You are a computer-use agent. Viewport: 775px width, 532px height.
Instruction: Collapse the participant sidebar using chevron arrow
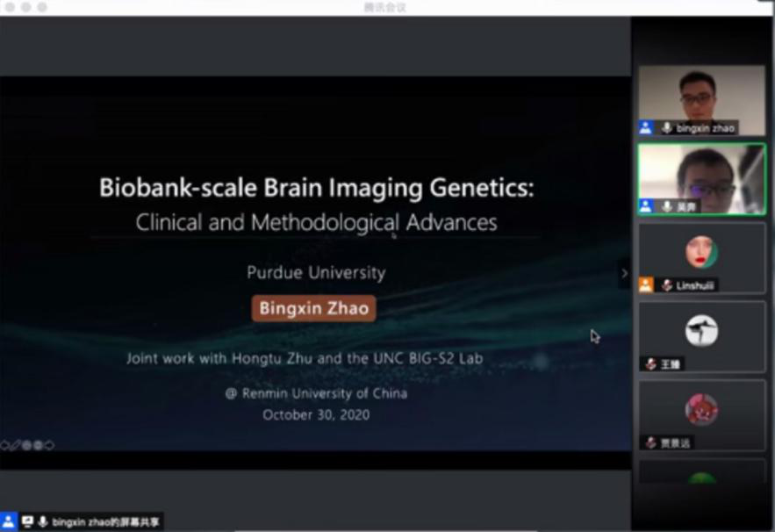pyautogui.click(x=624, y=273)
